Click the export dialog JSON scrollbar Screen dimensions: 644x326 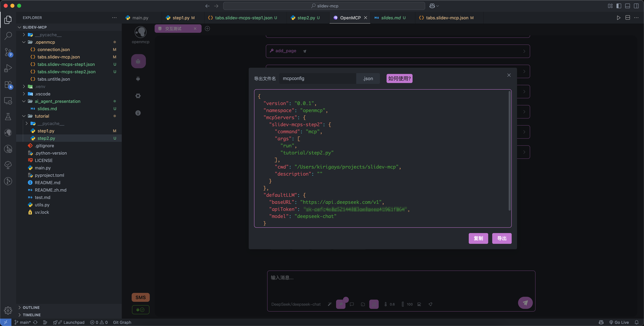(509, 151)
